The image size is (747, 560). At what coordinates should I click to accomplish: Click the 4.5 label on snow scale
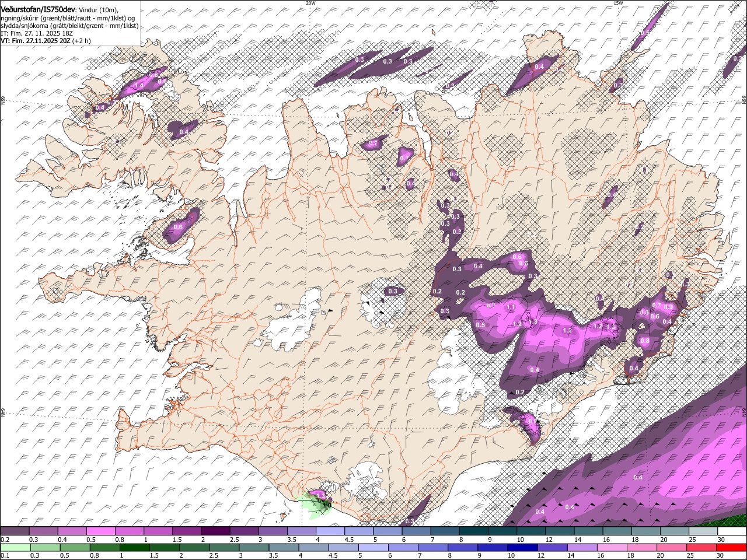349,540
